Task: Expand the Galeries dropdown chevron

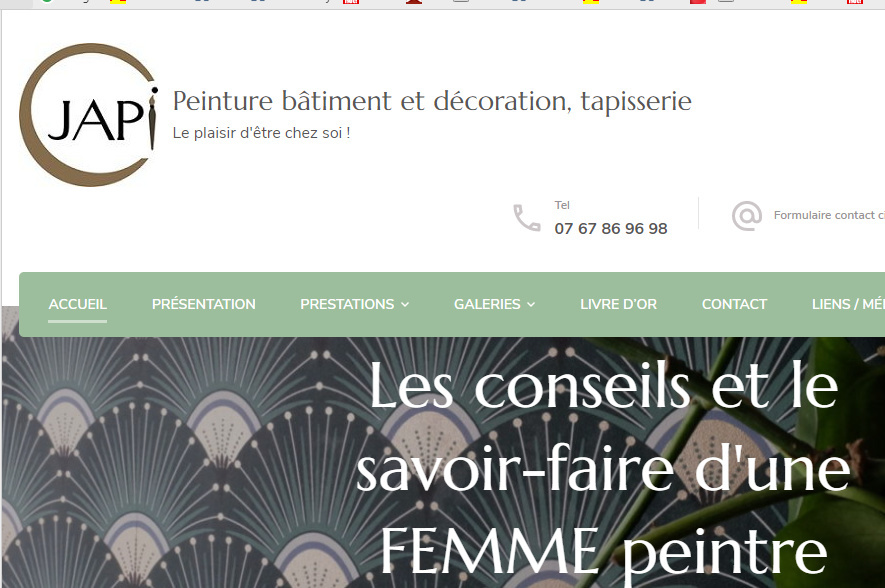Action: click(531, 305)
